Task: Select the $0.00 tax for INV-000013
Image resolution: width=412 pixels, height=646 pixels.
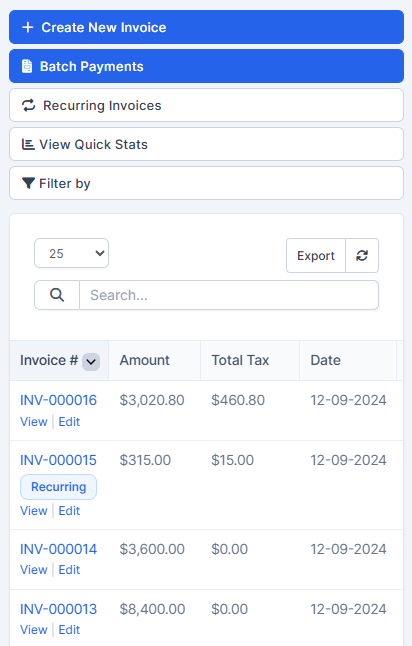Action: pos(229,609)
